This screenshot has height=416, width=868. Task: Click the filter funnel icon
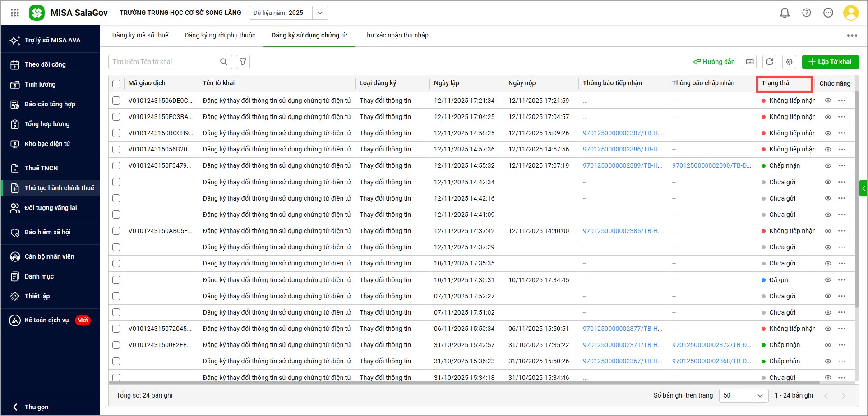tap(243, 62)
